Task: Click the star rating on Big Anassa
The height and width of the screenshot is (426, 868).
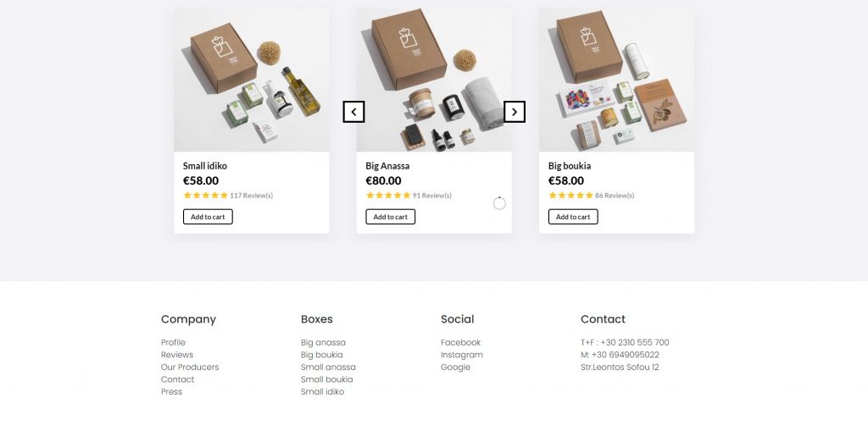Action: tap(388, 196)
